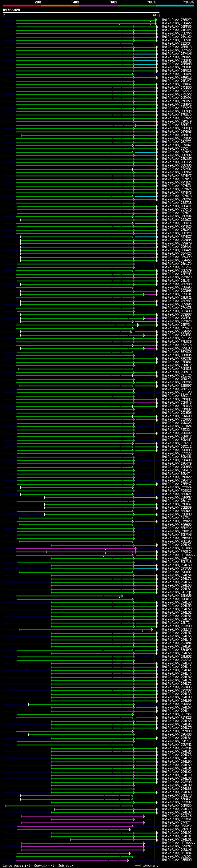The width and height of the screenshot is (197, 868).
Task: Open hit UniRef100_Q6A171
Action: click(x=176, y=389)
